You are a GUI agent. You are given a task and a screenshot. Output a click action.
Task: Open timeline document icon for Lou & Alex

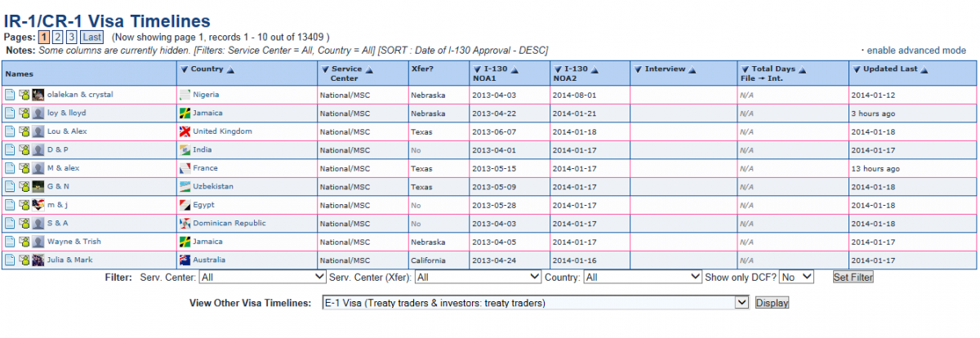click(10, 131)
